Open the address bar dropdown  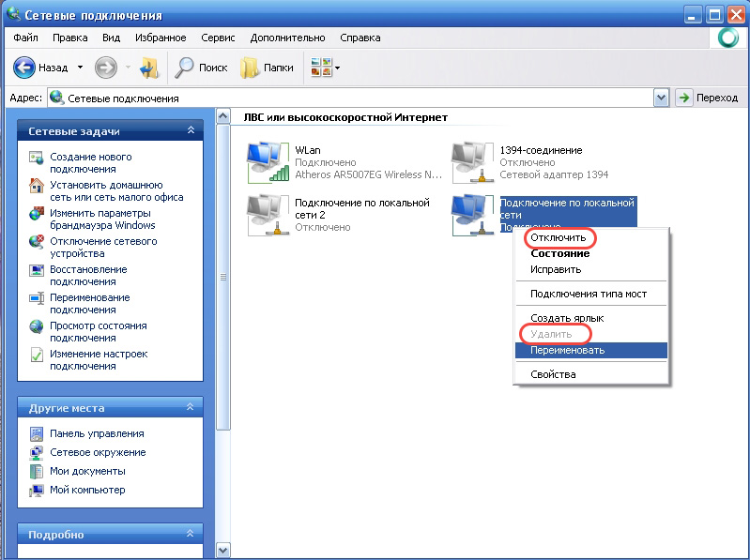[661, 98]
